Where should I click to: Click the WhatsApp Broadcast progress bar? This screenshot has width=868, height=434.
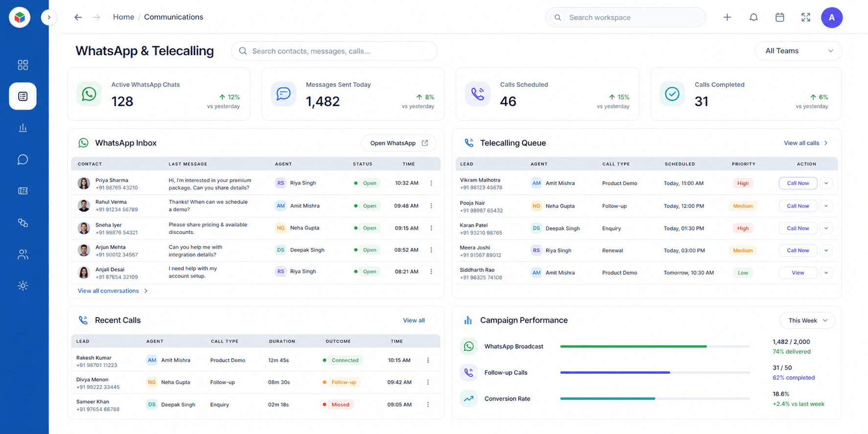tap(655, 346)
